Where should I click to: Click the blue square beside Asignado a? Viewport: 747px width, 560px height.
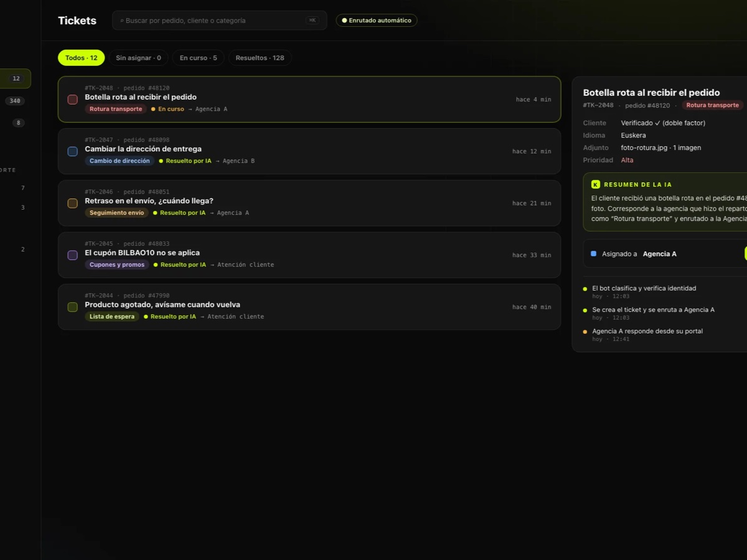pyautogui.click(x=593, y=254)
